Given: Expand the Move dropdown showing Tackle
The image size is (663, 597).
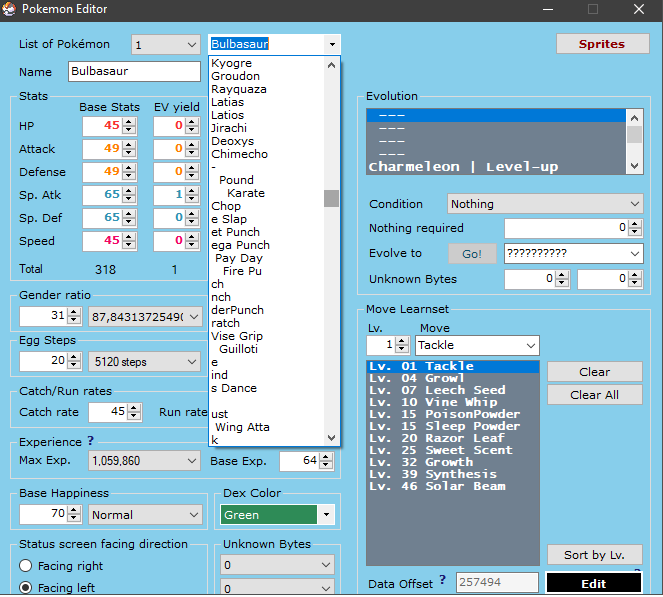Looking at the screenshot, I should pyautogui.click(x=476, y=345).
